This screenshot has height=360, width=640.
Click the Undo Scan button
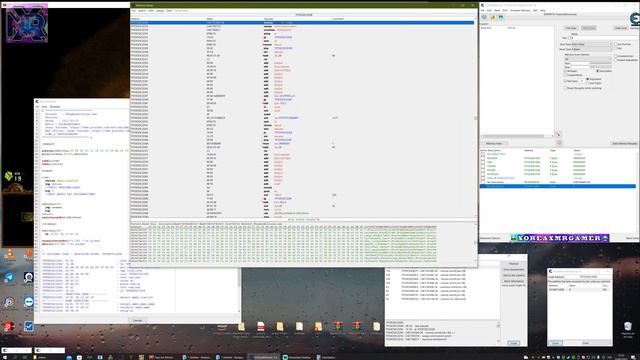(x=620, y=28)
